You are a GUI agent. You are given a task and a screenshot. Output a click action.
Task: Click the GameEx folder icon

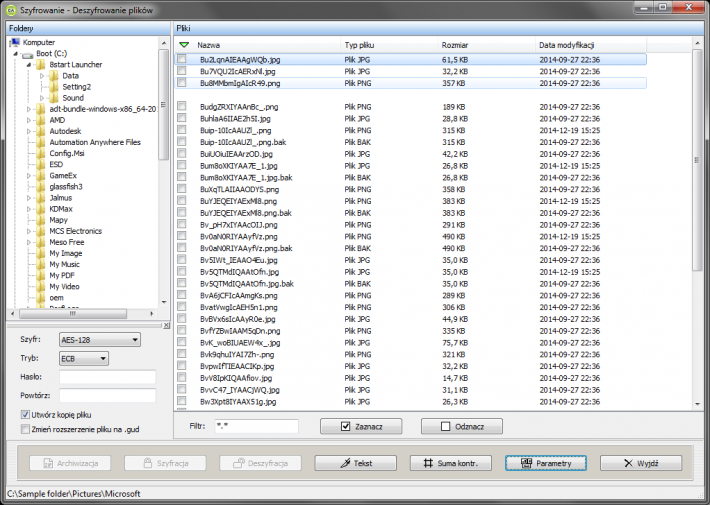[41, 175]
